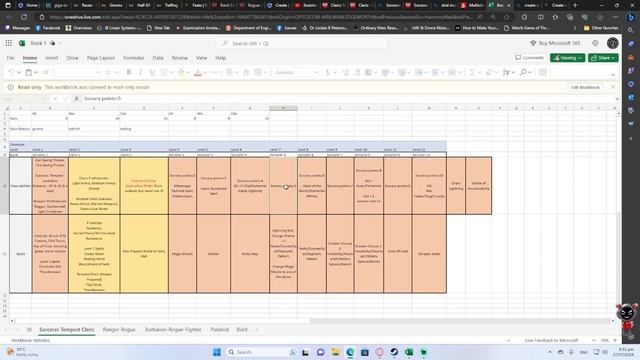This screenshot has width=640, height=360.
Task: Click the Edit Workbook button
Action: 585,87
